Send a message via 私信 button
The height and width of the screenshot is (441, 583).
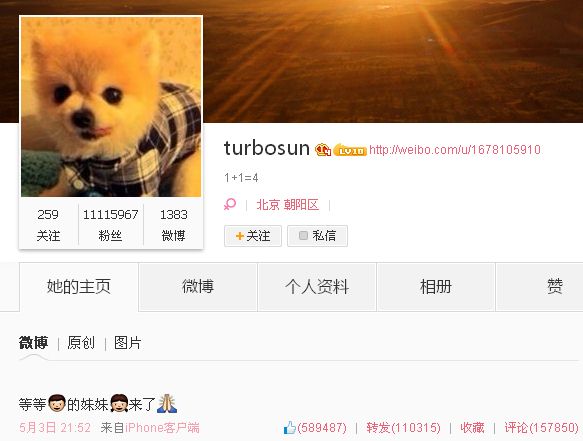pyautogui.click(x=318, y=236)
